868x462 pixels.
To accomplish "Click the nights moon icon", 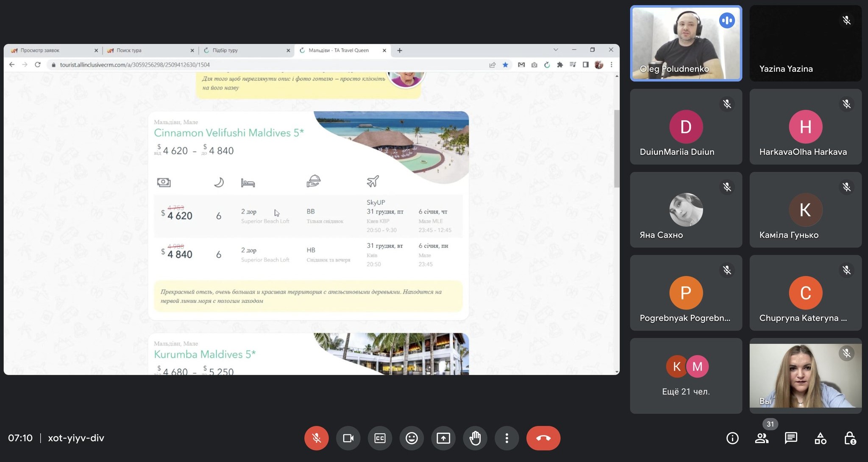I will click(x=219, y=182).
